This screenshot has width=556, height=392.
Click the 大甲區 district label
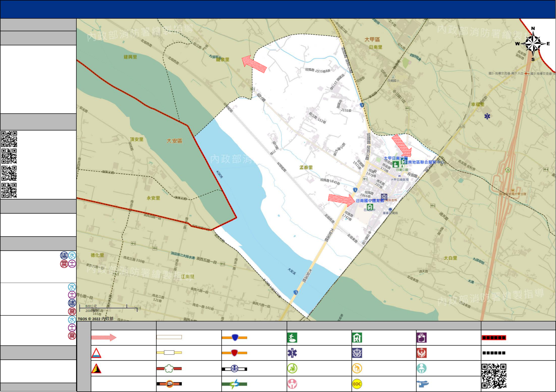click(372, 40)
